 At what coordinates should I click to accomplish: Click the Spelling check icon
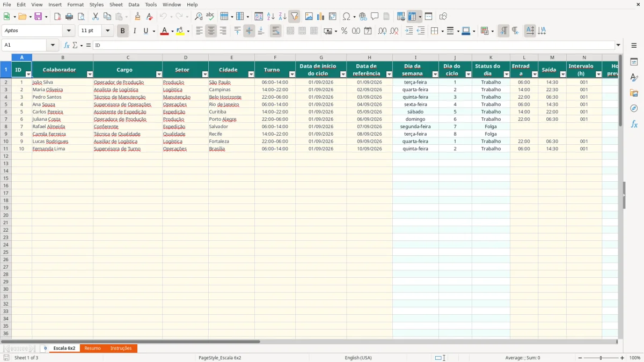pyautogui.click(x=210, y=17)
